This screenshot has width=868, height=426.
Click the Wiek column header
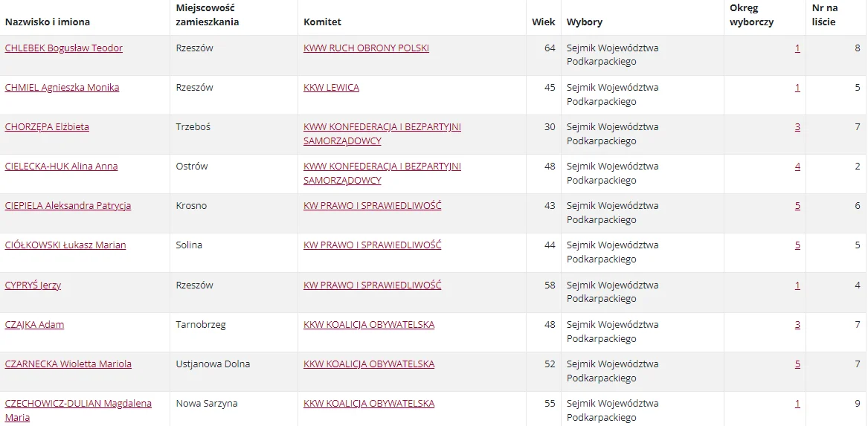click(x=543, y=22)
